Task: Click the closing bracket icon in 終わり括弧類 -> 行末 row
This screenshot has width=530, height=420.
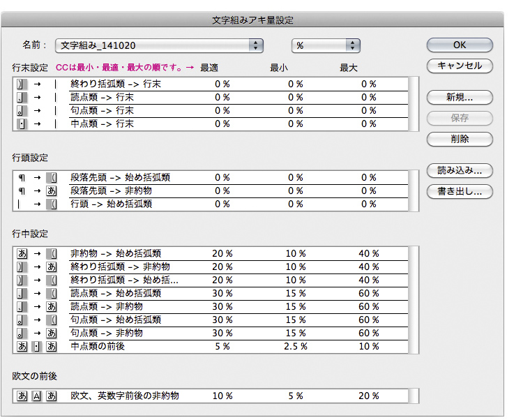Action: coord(20,84)
